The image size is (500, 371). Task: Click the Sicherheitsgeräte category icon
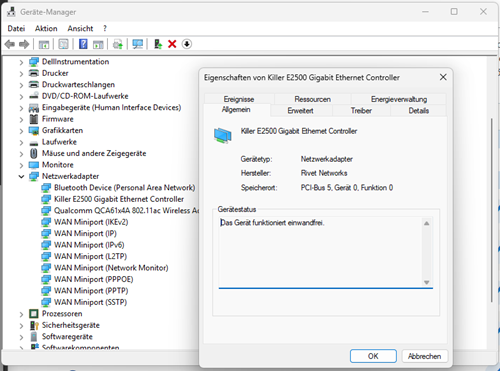(x=34, y=325)
